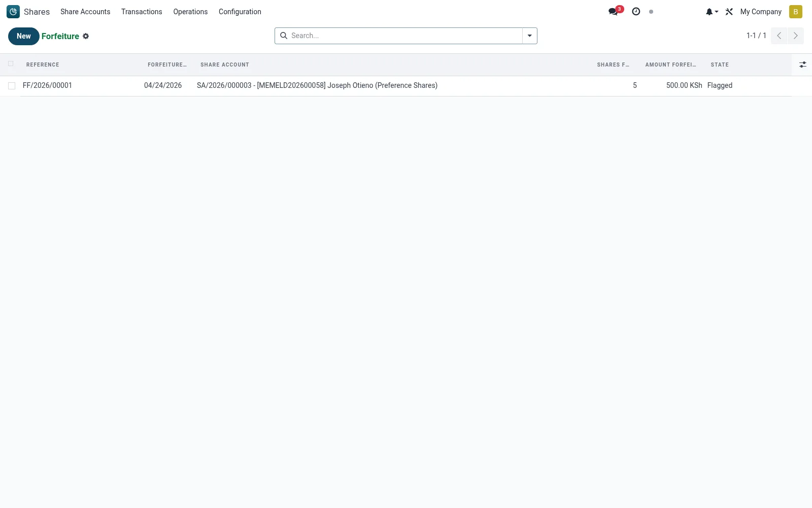This screenshot has height=508, width=812.
Task: Click the magnifier search icon
Action: tap(284, 36)
